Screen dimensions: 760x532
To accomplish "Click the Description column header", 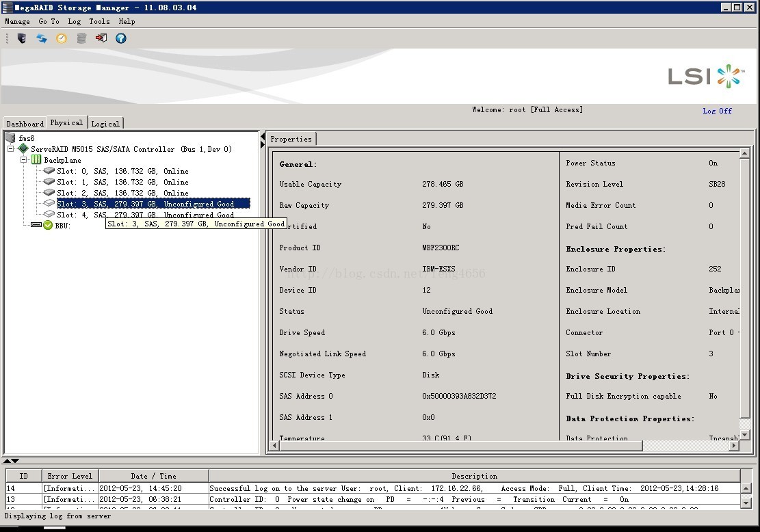I will (475, 476).
